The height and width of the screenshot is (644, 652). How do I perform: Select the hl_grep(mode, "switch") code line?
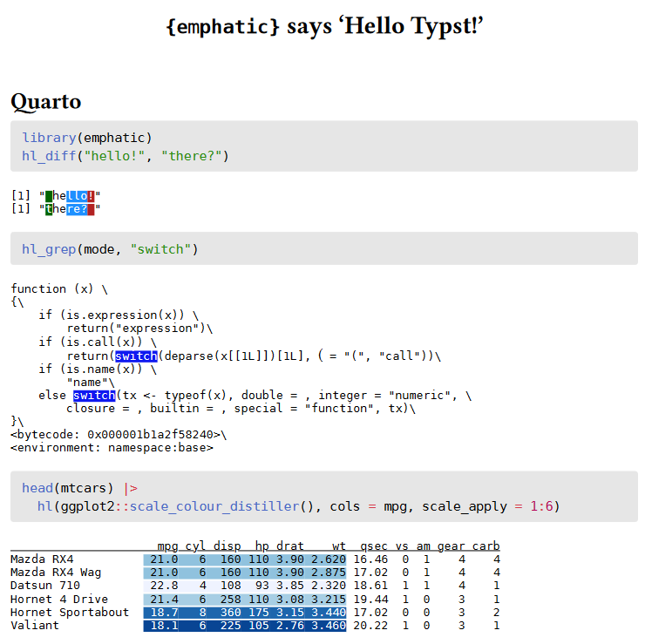pos(110,249)
